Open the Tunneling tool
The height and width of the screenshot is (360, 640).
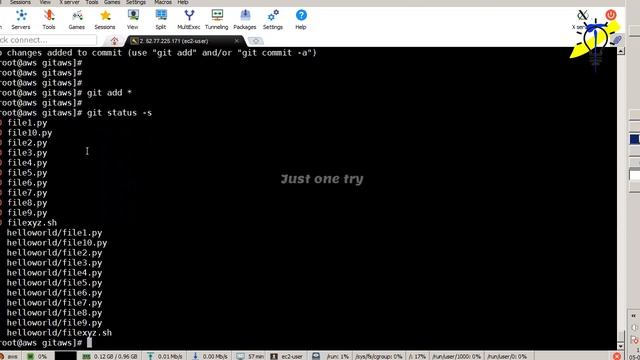point(217,20)
